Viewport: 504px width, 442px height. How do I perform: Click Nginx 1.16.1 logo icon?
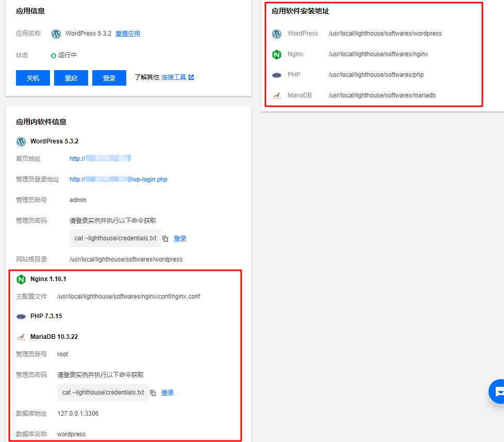tap(21, 279)
